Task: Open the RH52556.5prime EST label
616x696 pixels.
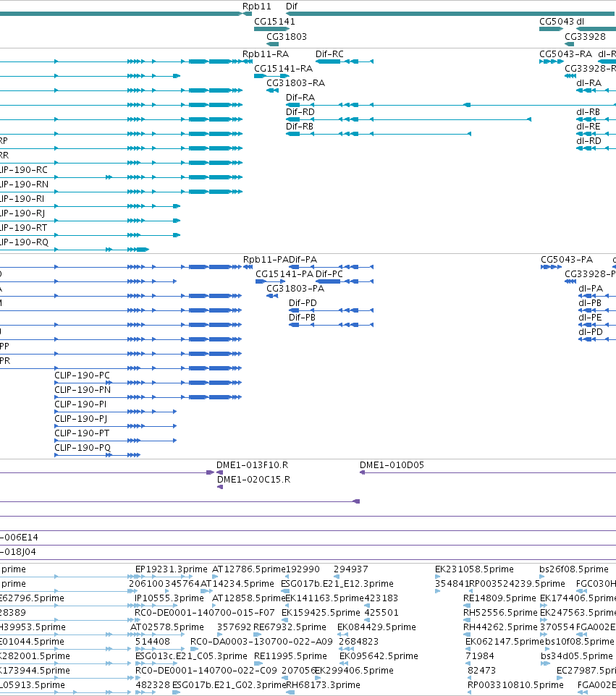Action: coord(500,613)
